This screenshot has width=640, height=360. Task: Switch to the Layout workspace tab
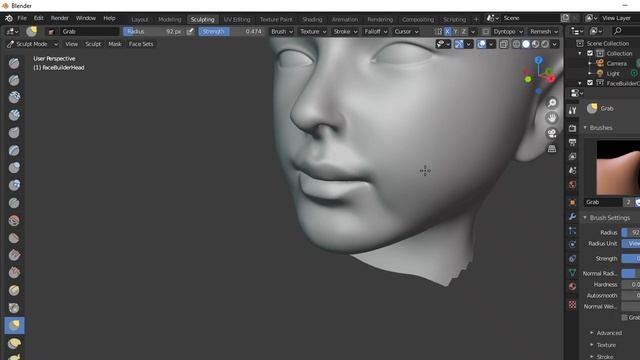140,19
